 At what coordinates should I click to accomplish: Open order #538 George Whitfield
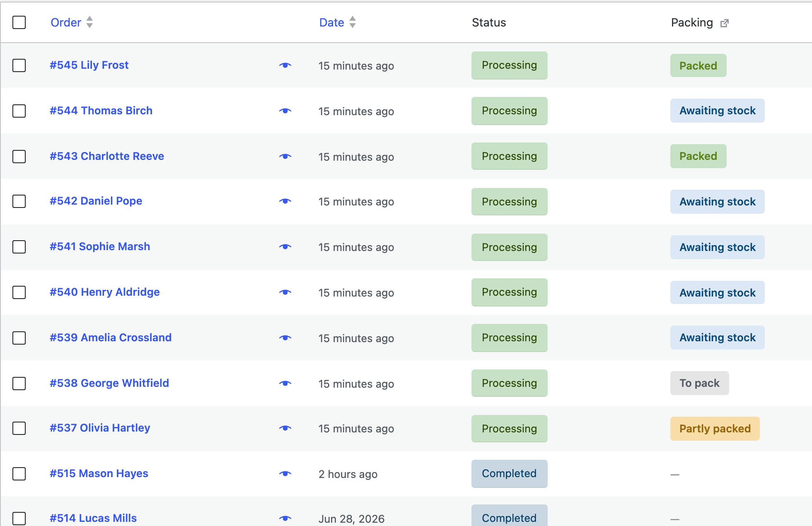click(109, 383)
